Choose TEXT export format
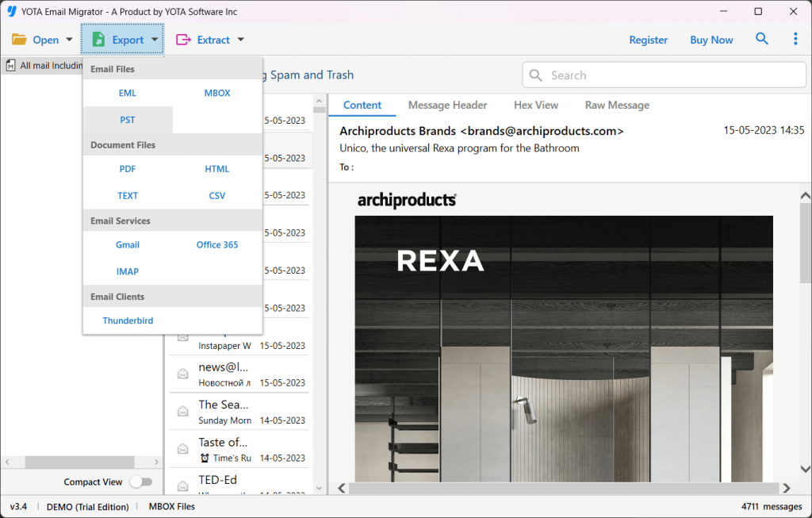This screenshot has height=518, width=812. coord(128,196)
